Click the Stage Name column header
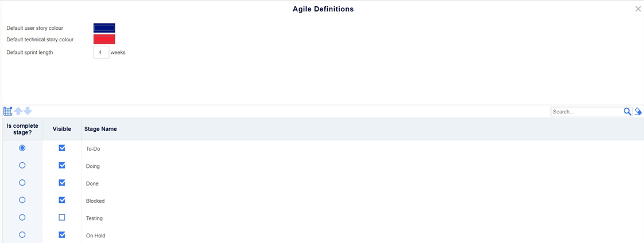Screen dimensions: 644x243 tap(100, 129)
